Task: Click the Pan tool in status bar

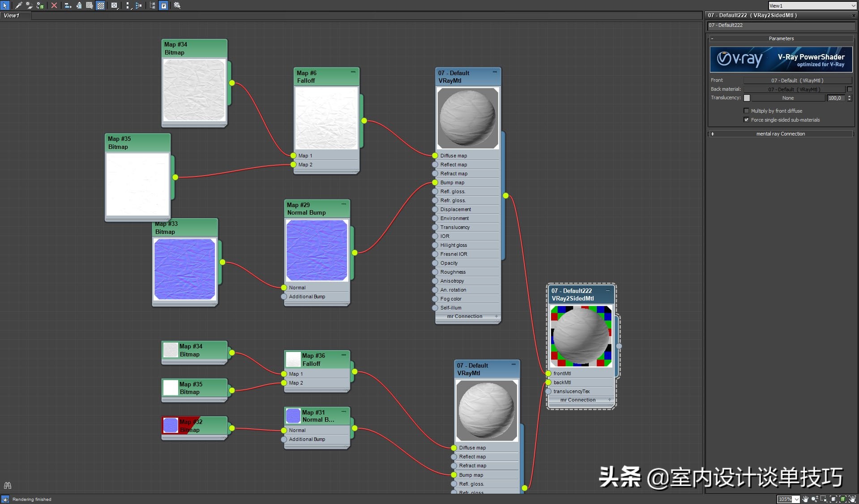Action: click(805, 499)
